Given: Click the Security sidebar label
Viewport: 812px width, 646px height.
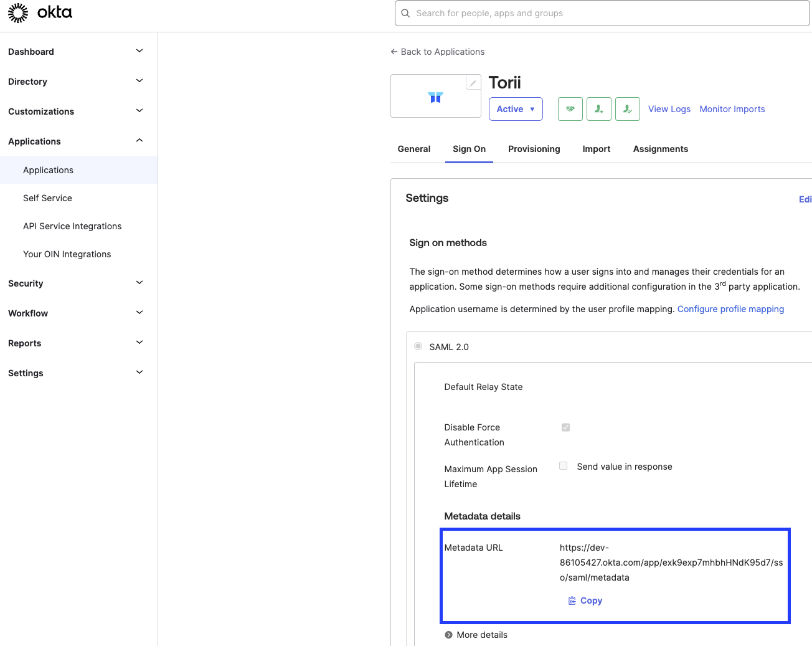Looking at the screenshot, I should [x=26, y=283].
